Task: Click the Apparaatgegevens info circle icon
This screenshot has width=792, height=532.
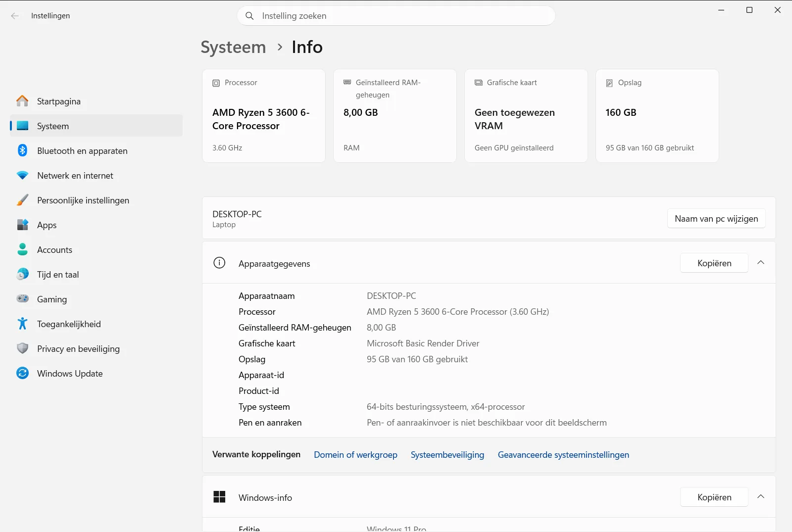Action: (x=219, y=263)
